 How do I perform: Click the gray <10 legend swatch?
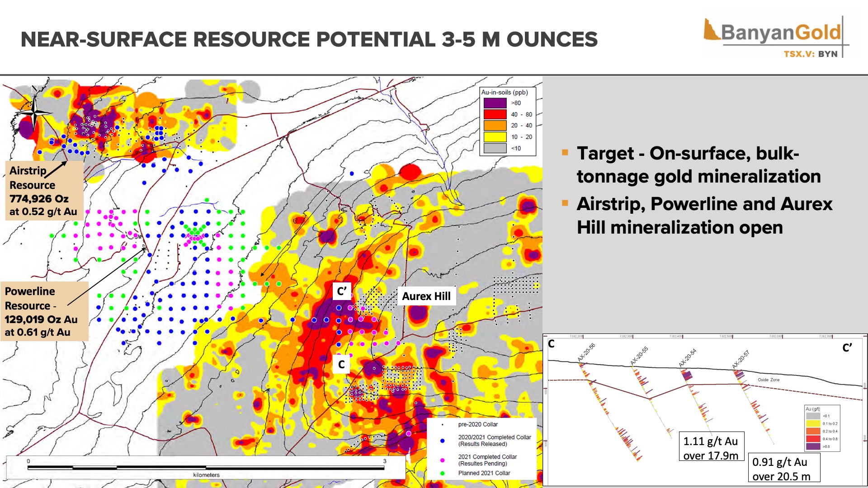coord(495,148)
